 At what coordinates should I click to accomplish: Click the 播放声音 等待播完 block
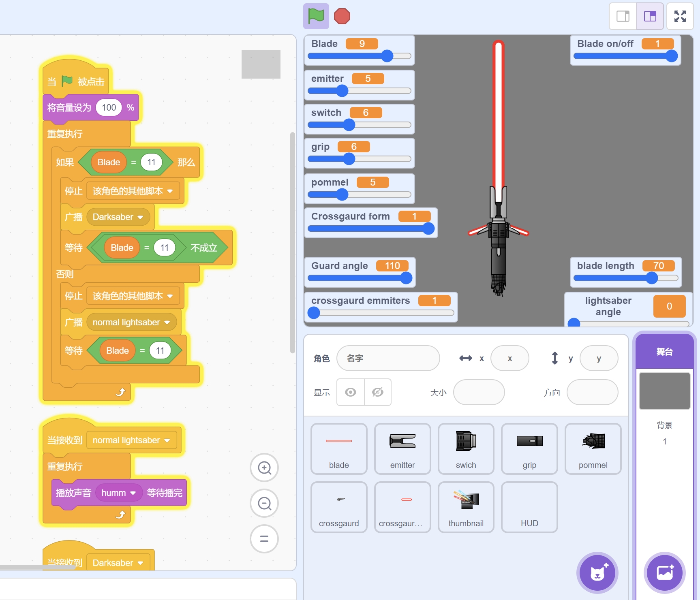[x=119, y=493]
